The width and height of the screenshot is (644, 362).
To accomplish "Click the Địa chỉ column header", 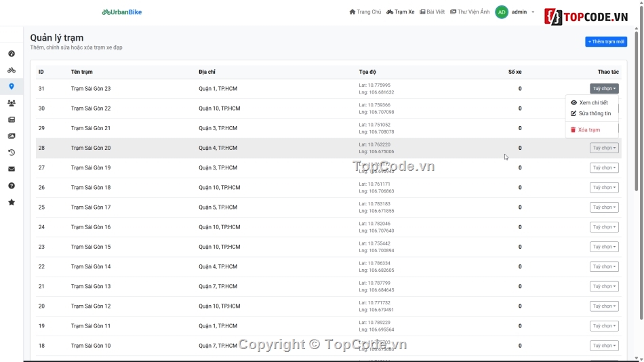I will (207, 72).
